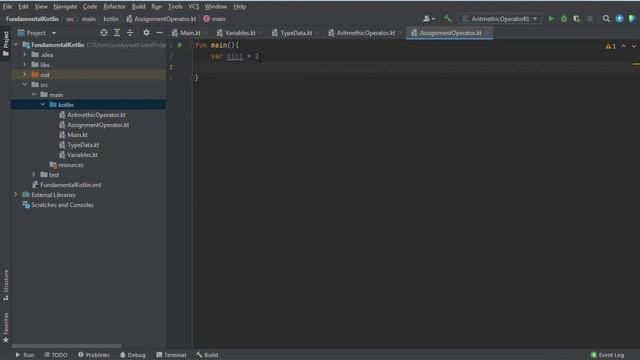Click the Project panel horizontal scrollbar

point(67,346)
